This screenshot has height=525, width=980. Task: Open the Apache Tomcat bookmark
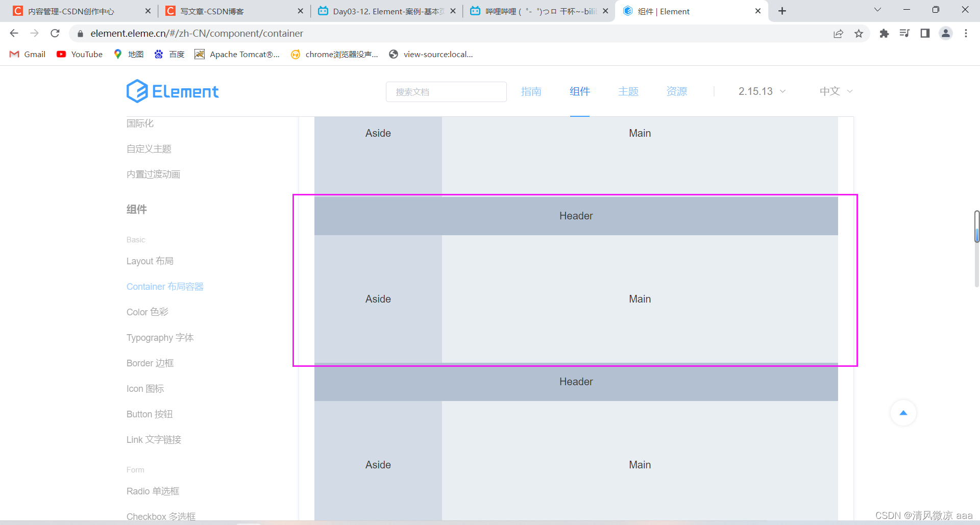237,54
